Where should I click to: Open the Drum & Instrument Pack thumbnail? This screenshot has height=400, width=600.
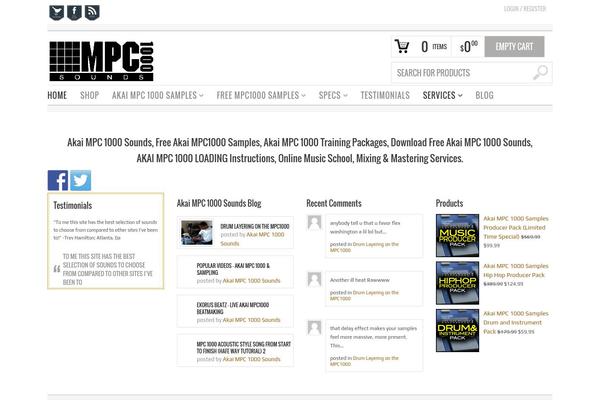457,330
